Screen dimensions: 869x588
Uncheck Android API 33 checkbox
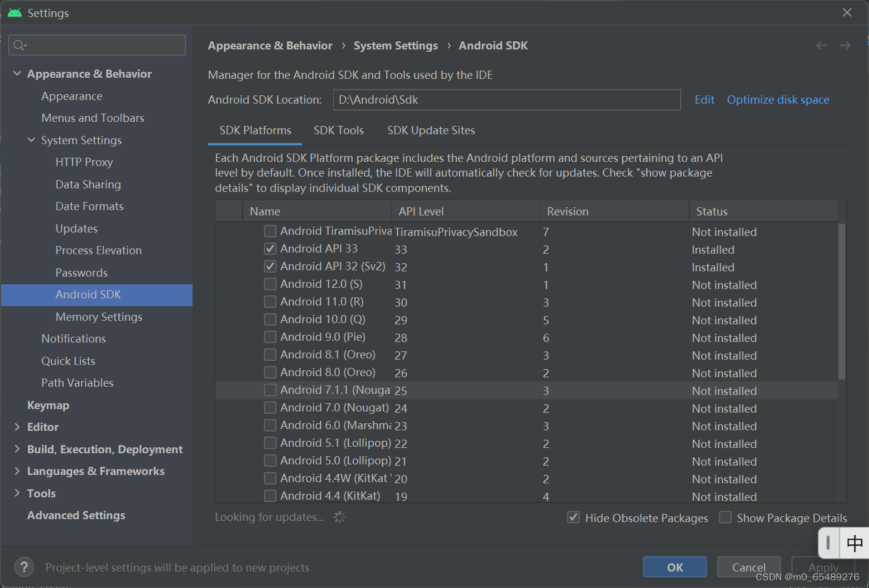[270, 248]
